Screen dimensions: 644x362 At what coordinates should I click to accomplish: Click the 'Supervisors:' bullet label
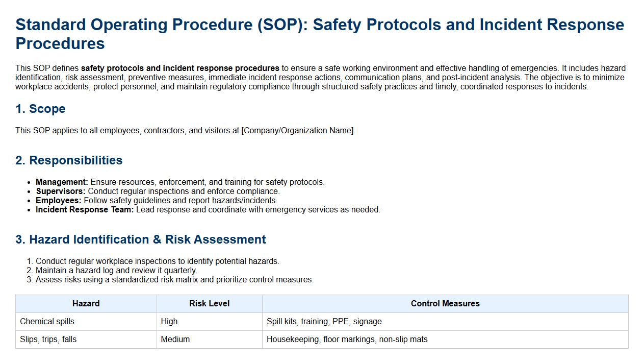point(61,191)
